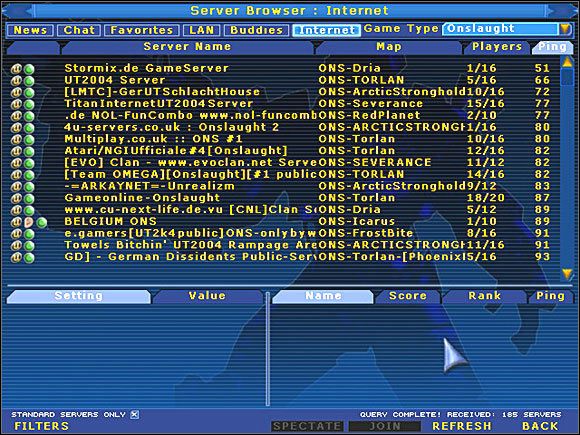Sort servers by Map column header
Viewport: 580px width, 435px height.
click(389, 47)
